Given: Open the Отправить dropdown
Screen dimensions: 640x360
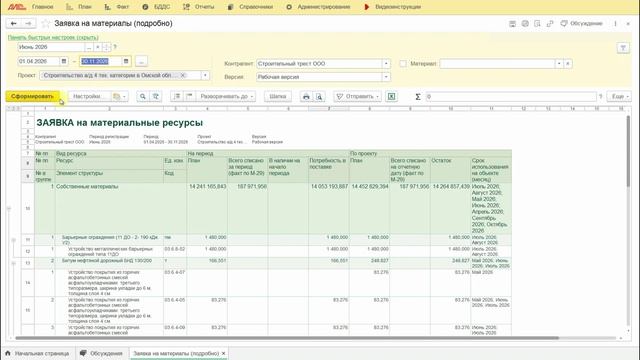Looking at the screenshot, I should click(358, 97).
